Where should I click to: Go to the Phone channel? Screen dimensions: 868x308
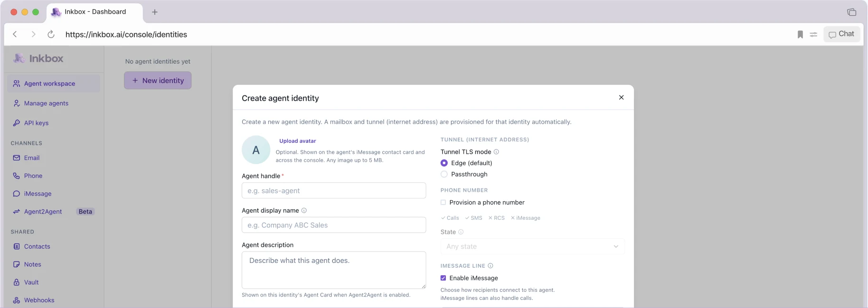click(54, 176)
